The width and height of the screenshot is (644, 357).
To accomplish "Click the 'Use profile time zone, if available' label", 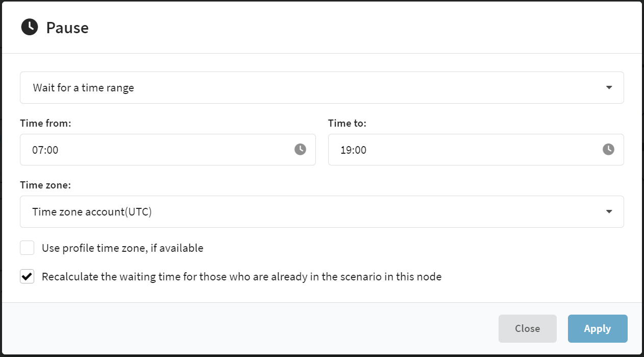I will pyautogui.click(x=122, y=248).
